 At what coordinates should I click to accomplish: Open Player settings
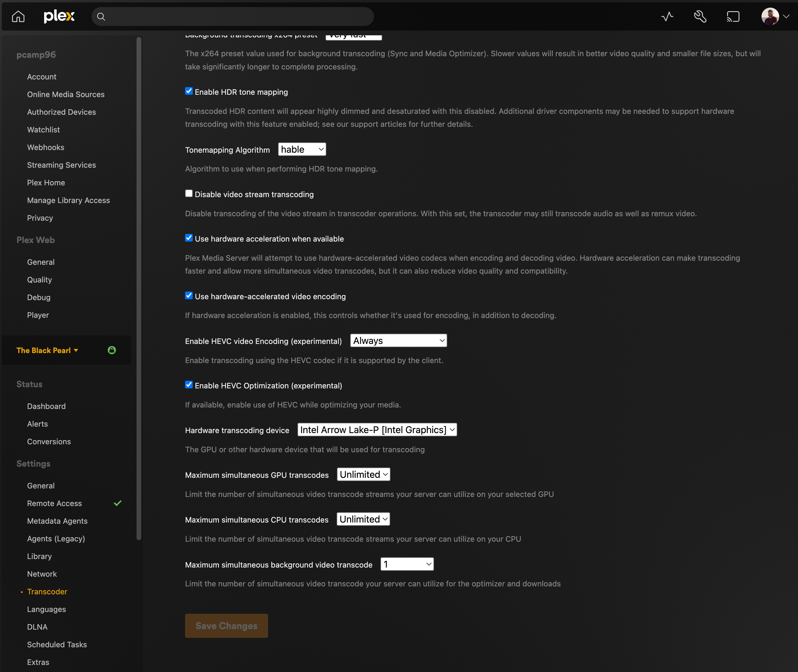pyautogui.click(x=38, y=315)
